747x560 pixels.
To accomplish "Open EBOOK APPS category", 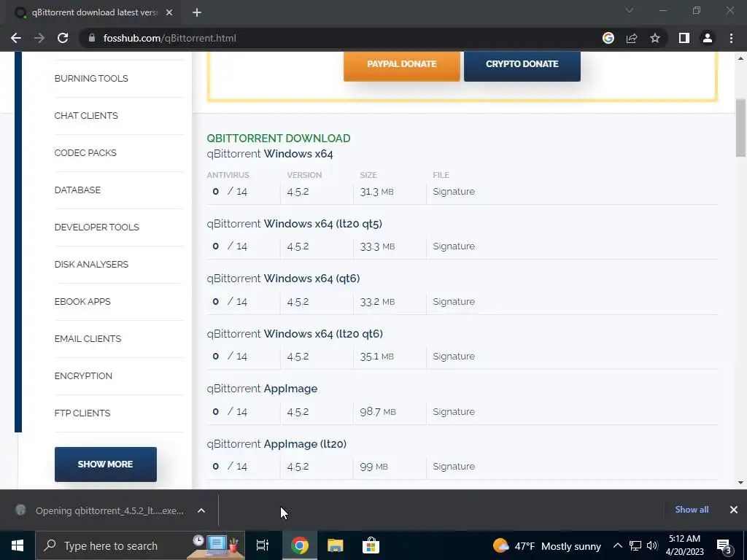I will pos(82,301).
